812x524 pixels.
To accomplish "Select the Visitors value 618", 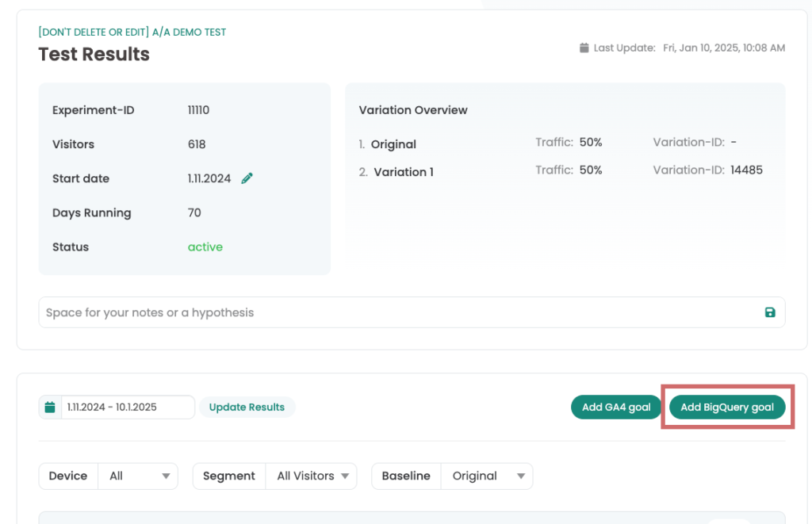I will 197,144.
